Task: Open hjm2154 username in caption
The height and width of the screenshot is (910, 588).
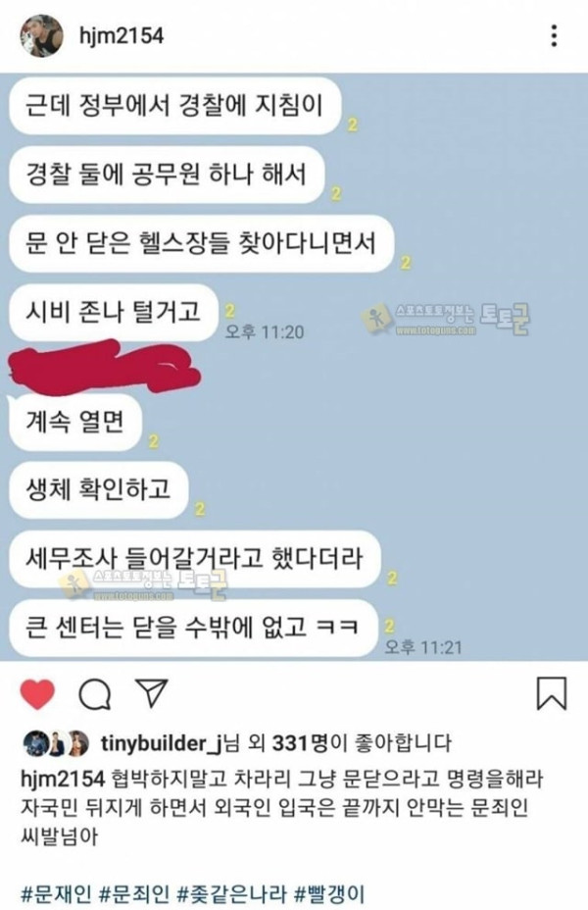Action: pos(63,779)
